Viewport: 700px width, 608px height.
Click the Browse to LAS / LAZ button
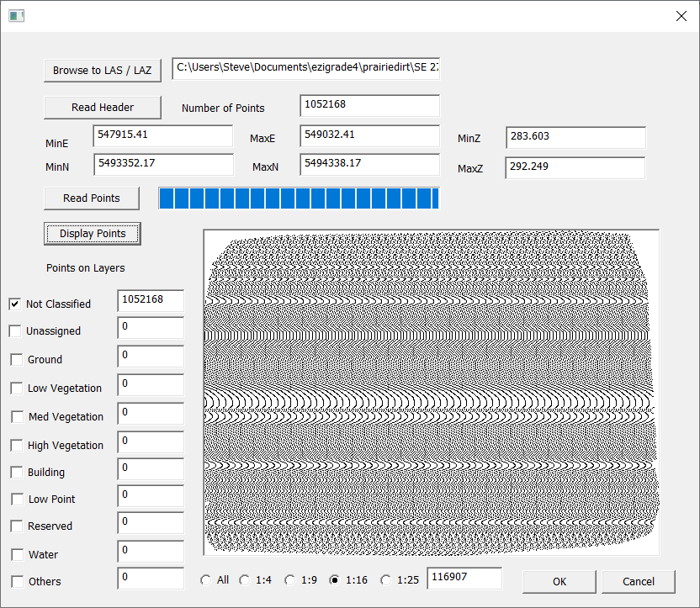click(x=102, y=71)
